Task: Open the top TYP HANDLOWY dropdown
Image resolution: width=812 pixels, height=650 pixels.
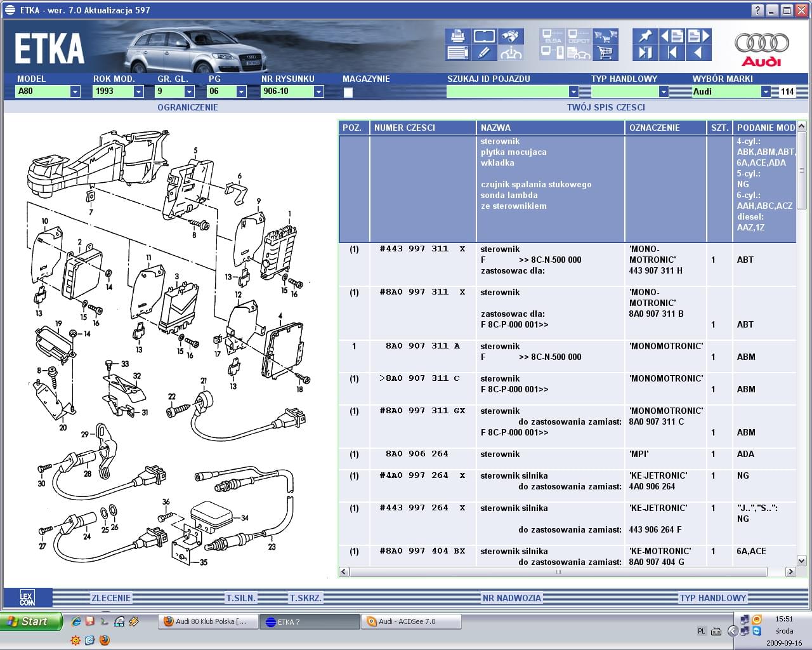Action: pyautogui.click(x=664, y=91)
